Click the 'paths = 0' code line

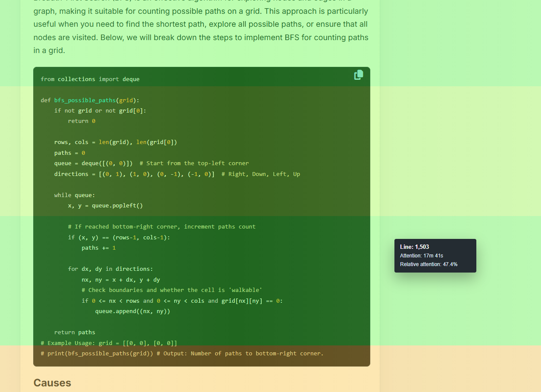pyautogui.click(x=70, y=153)
